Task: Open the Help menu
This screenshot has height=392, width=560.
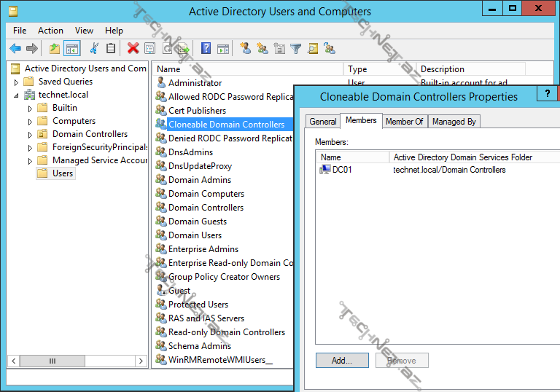Action: pos(114,31)
